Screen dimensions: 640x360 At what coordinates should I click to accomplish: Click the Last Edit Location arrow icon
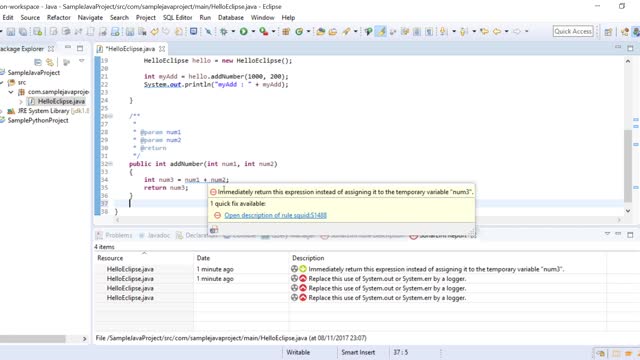pos(484,31)
